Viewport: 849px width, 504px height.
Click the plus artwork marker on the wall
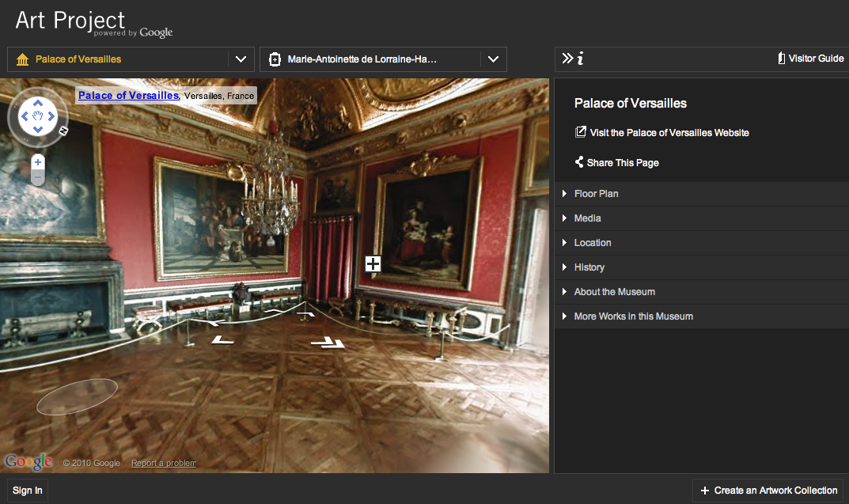(x=373, y=264)
